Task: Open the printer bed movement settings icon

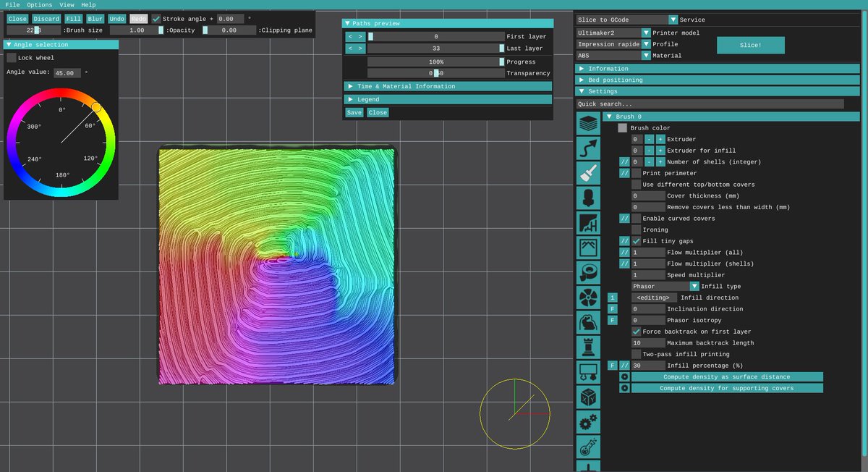Action: (588, 372)
